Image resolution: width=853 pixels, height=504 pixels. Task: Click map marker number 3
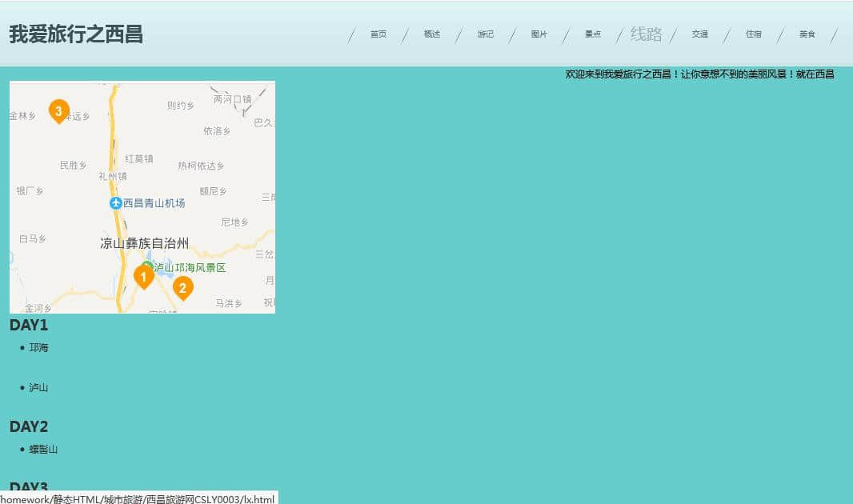point(58,110)
